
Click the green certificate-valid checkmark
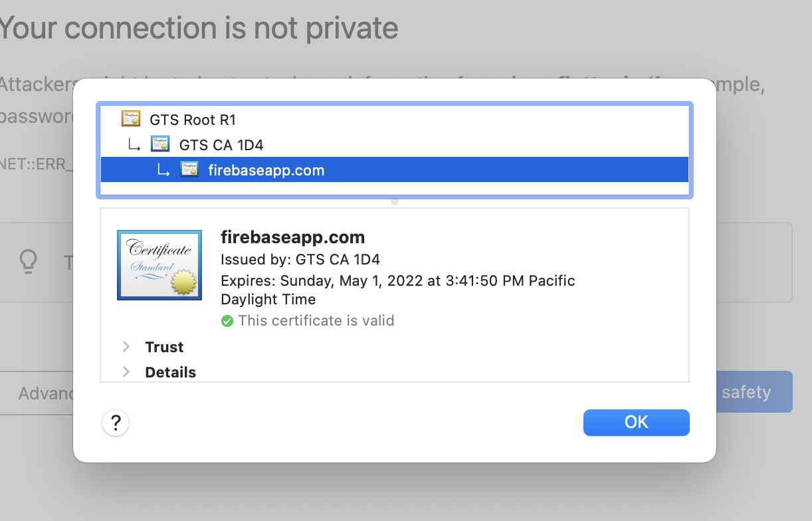click(x=227, y=321)
